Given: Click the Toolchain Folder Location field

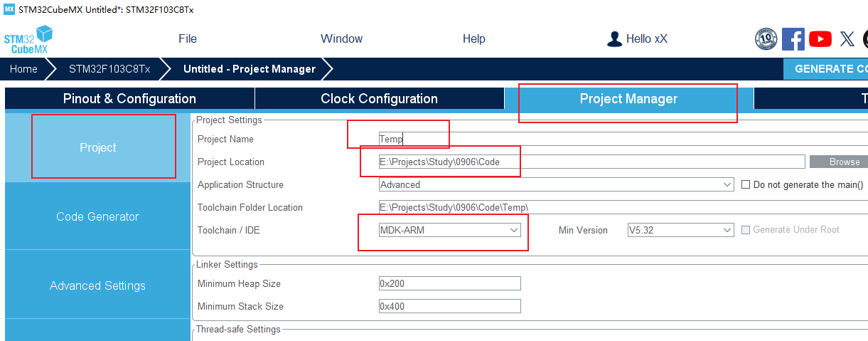Looking at the screenshot, I should (623, 208).
